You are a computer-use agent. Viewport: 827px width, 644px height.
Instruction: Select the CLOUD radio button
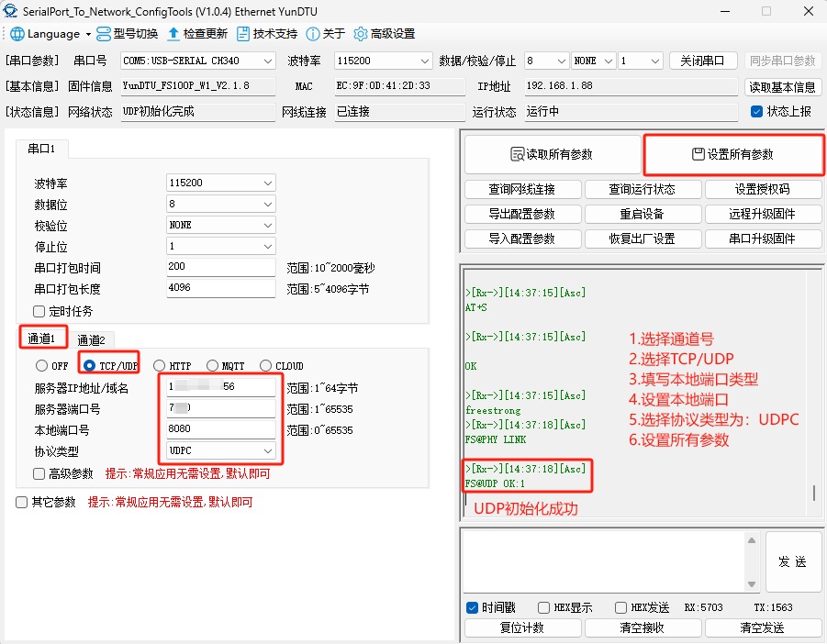(x=266, y=365)
